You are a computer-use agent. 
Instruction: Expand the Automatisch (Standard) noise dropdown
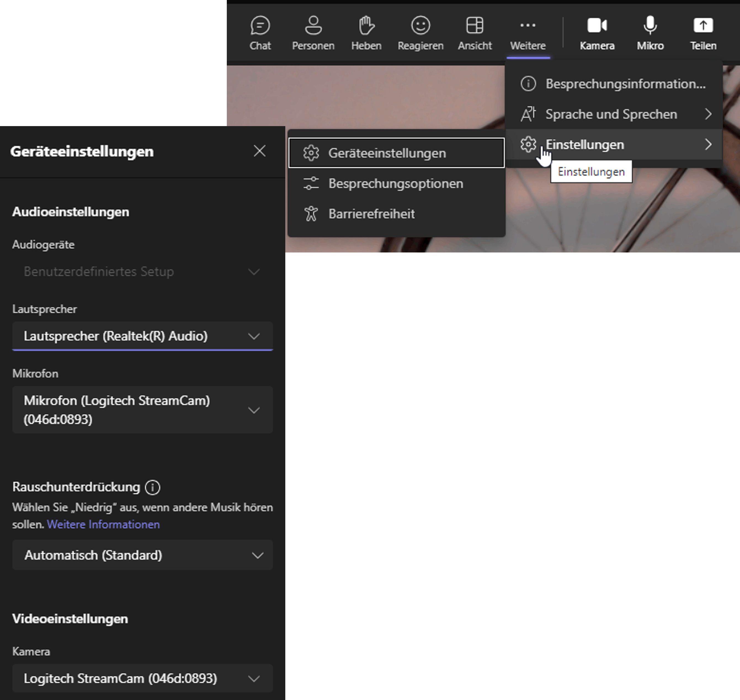pyautogui.click(x=143, y=555)
